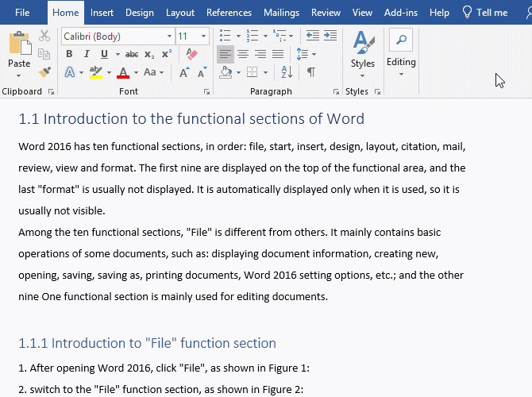Apply strikethrough to text

point(132,54)
